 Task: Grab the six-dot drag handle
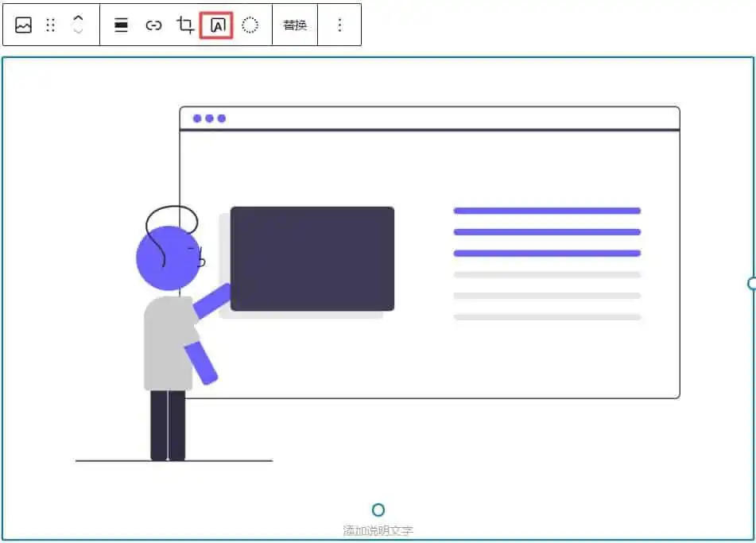tap(51, 25)
